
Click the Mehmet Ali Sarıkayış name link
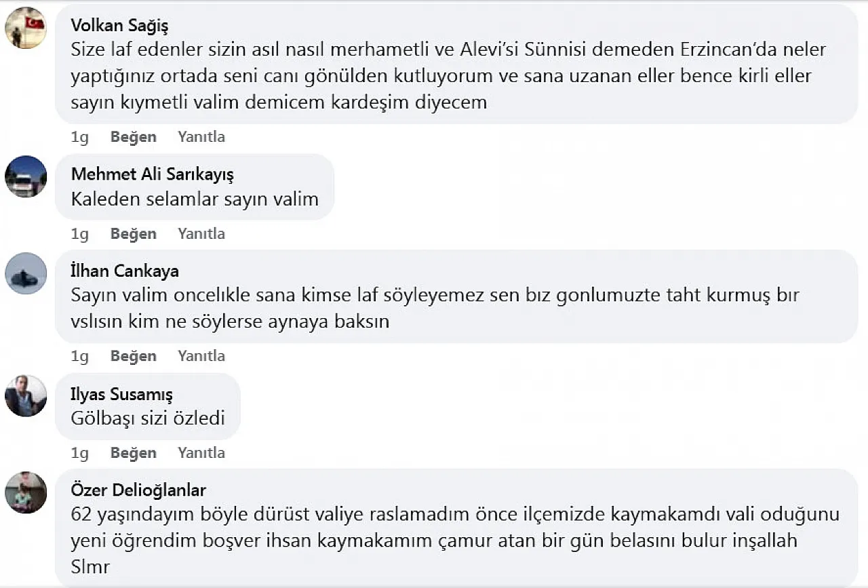[152, 174]
